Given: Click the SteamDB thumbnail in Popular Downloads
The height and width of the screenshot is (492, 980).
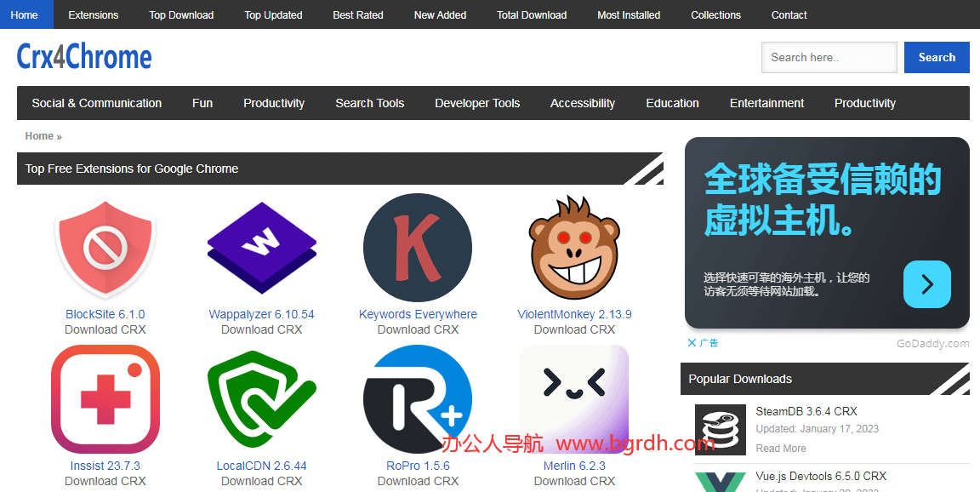Looking at the screenshot, I should [720, 430].
